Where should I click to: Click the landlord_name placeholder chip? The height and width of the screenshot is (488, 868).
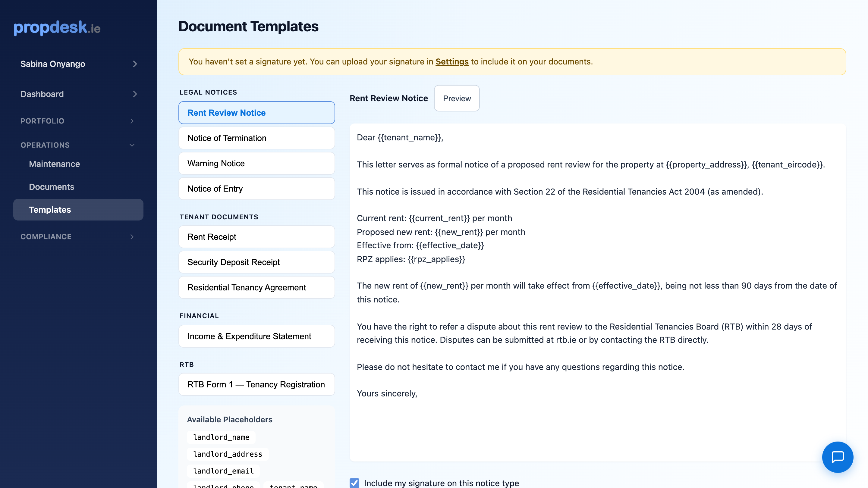(221, 437)
